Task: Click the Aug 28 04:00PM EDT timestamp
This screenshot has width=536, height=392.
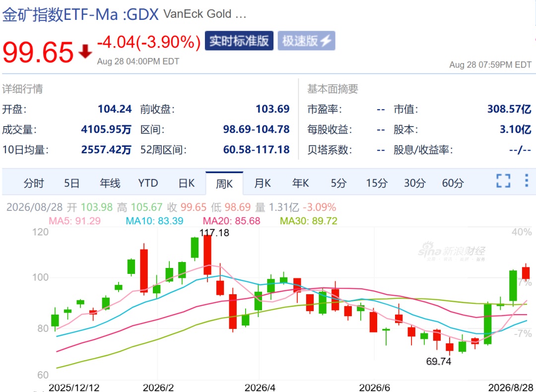Action: pos(138,62)
